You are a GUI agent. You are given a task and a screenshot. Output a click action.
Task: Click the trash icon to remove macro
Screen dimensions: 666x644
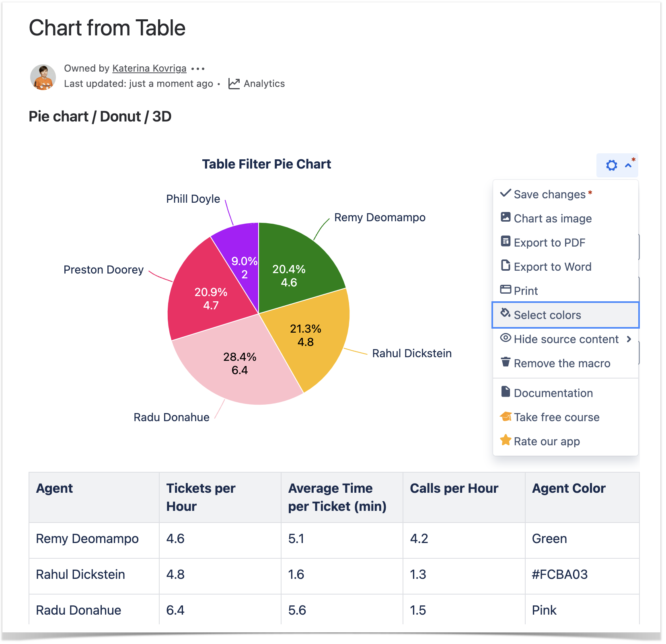[506, 362]
